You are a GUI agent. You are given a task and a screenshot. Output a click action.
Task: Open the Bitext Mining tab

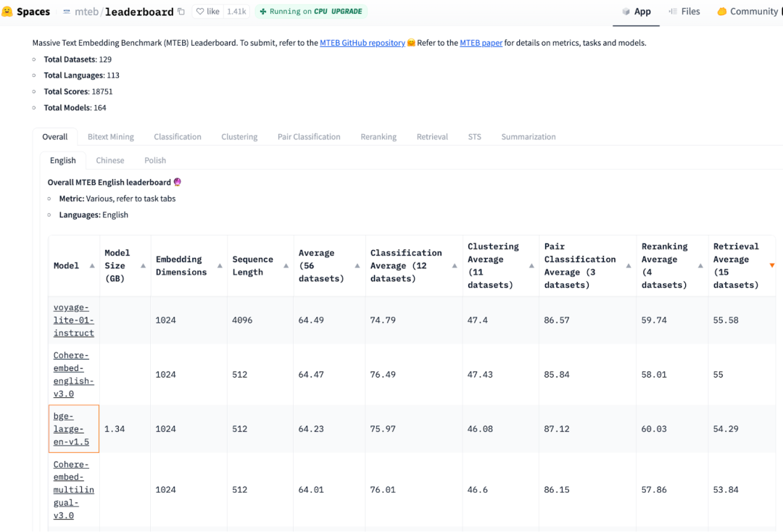click(x=110, y=137)
